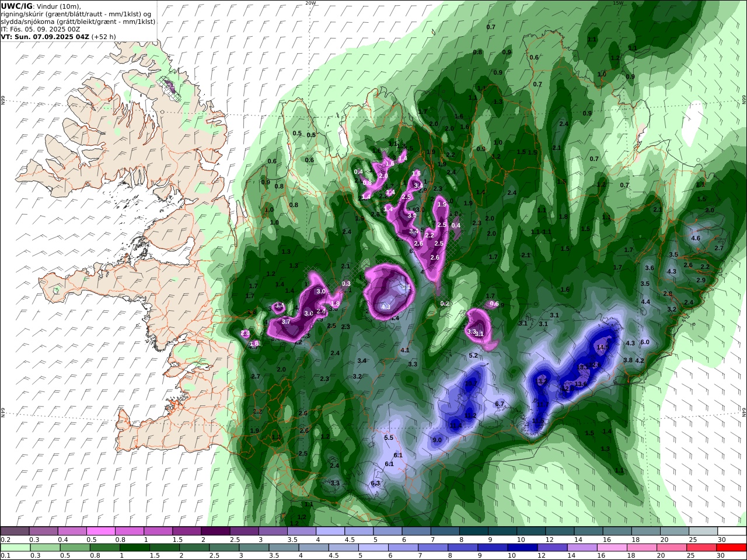Viewport: 747px width, 560px height.
Task: Click the 5.5 precipitation value on the map
Action: tap(389, 437)
